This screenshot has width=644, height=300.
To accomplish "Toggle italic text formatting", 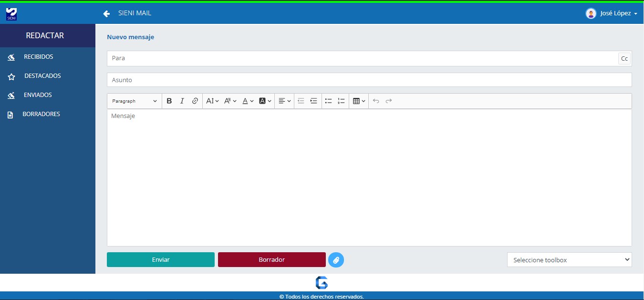I will [182, 101].
